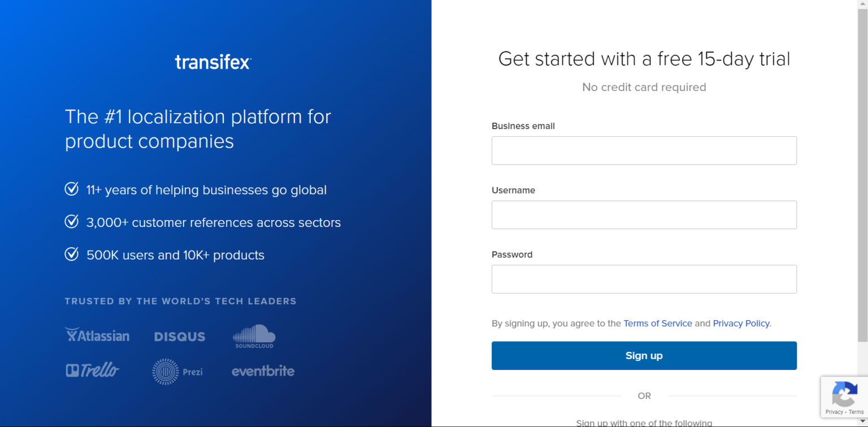Click the page's vertical scrollbar down arrow
The width and height of the screenshot is (868, 427).
(862, 422)
